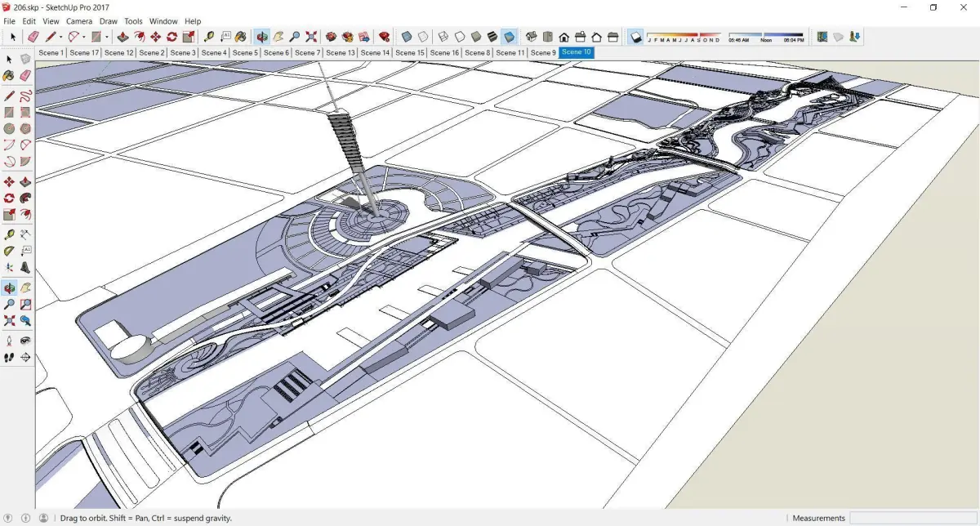980x526 pixels.
Task: Switch to the Scene 9 tab
Action: [543, 52]
